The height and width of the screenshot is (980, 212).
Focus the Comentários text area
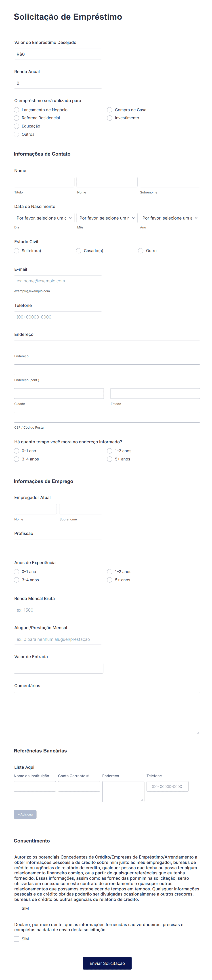tap(107, 713)
